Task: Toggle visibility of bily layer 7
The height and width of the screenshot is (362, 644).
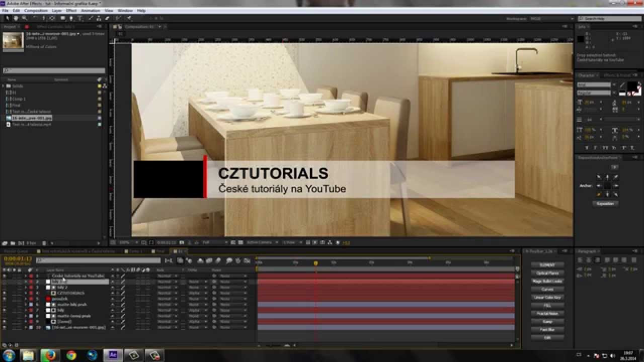Action: pos(5,310)
